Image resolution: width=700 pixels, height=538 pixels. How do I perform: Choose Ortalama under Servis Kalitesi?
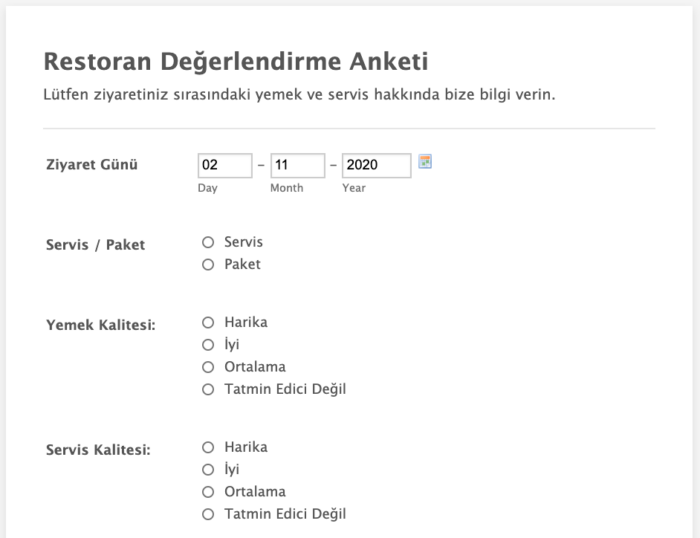[208, 492]
